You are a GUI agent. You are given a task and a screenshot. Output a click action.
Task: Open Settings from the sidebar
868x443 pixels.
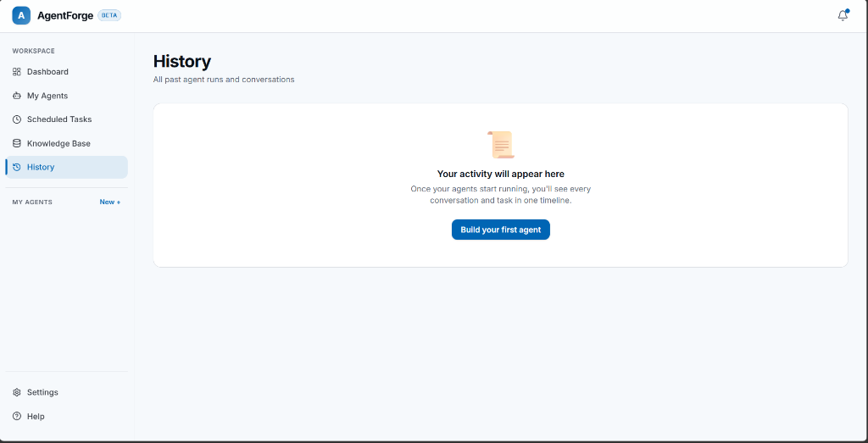point(66,392)
